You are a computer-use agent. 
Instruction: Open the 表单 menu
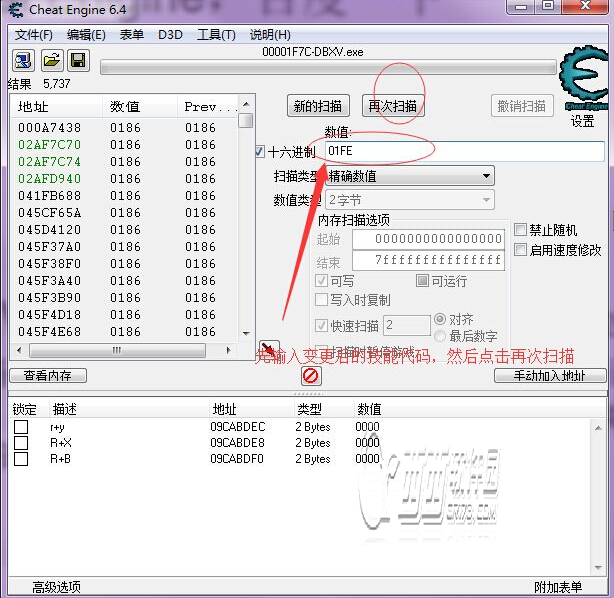tap(132, 35)
